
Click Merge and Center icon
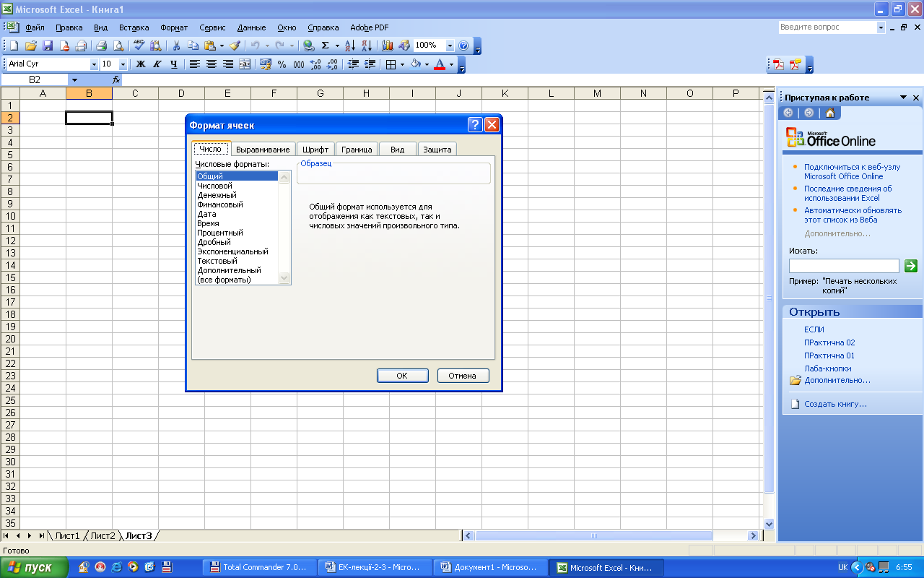coord(245,64)
